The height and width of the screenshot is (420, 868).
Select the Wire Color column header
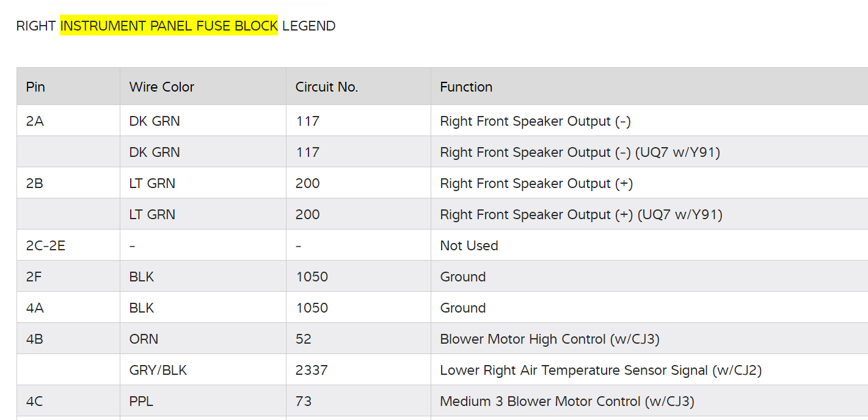[161, 87]
